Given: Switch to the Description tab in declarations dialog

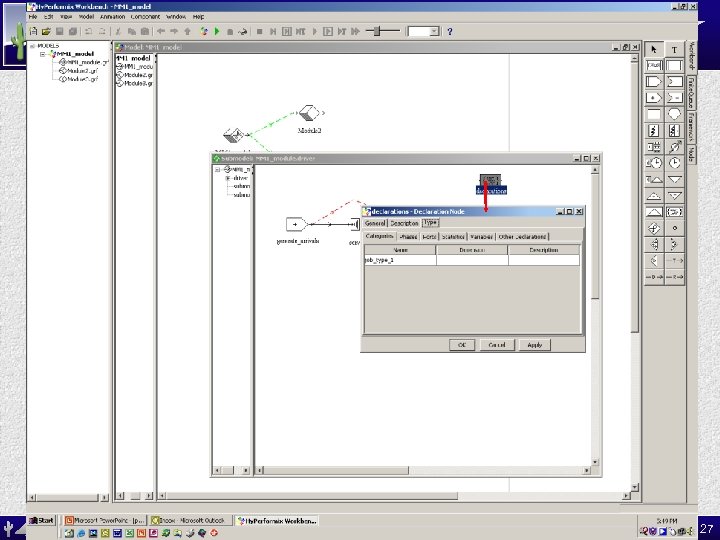Looking at the screenshot, I should pyautogui.click(x=404, y=223).
